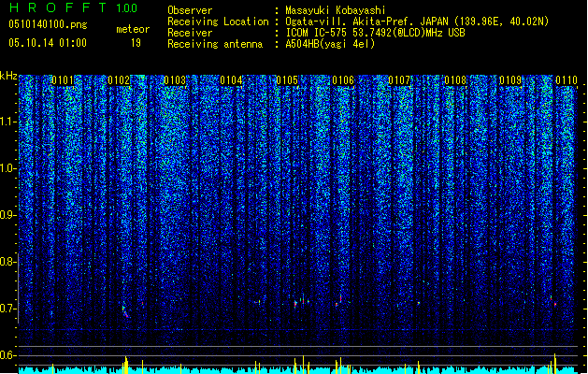Click the 0101 time marker
This screenshot has width=588, height=374.
pos(63,80)
